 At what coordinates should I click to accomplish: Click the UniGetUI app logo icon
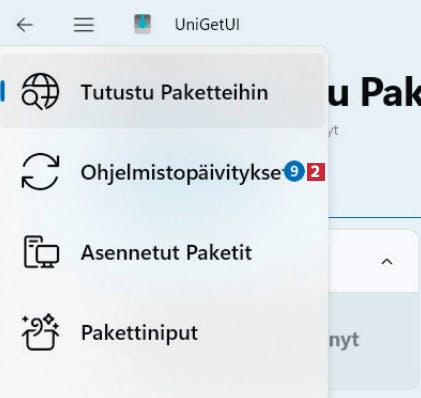142,24
